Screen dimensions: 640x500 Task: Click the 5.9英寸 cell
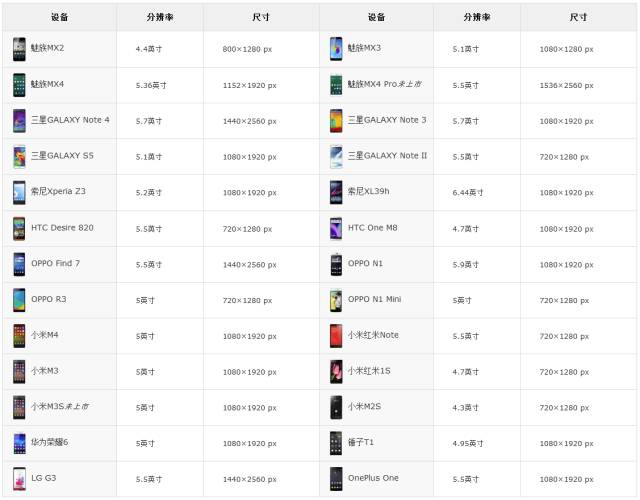coord(465,264)
